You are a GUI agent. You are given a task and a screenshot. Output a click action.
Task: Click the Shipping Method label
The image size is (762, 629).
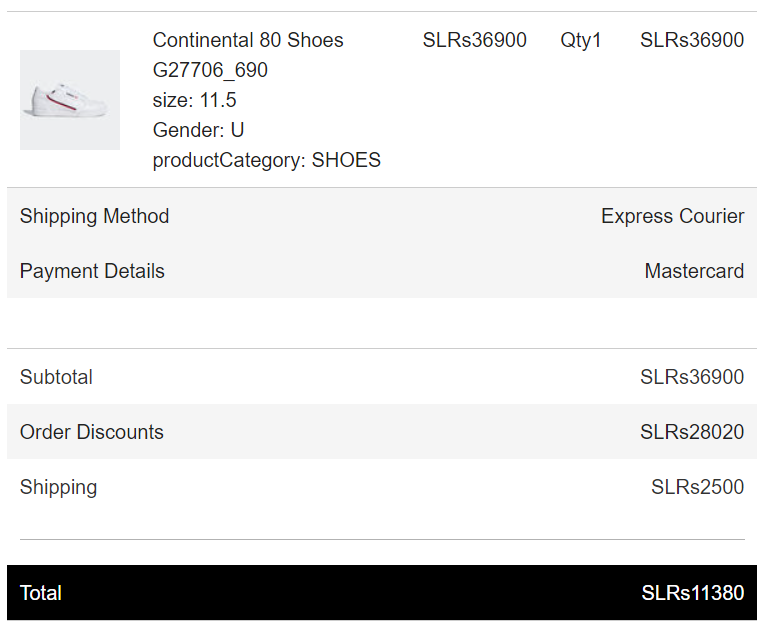[x=94, y=216]
